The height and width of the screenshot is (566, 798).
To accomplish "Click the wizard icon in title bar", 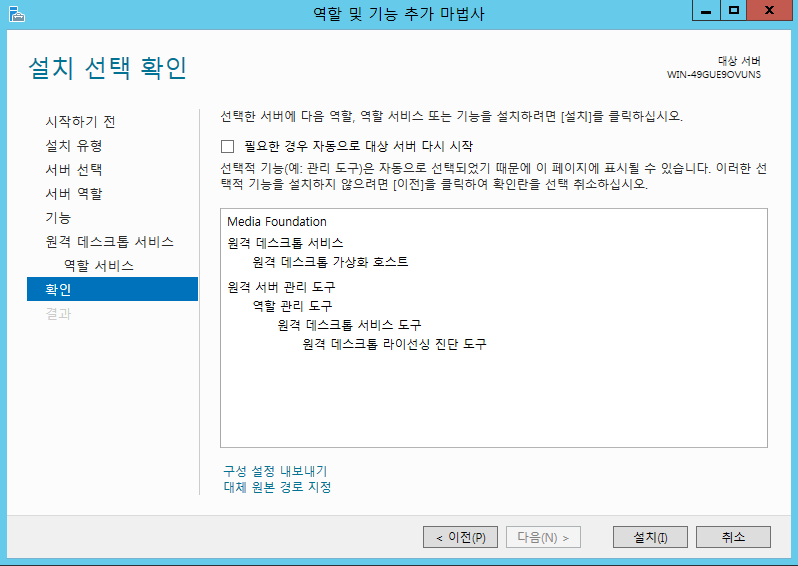I will point(16,14).
